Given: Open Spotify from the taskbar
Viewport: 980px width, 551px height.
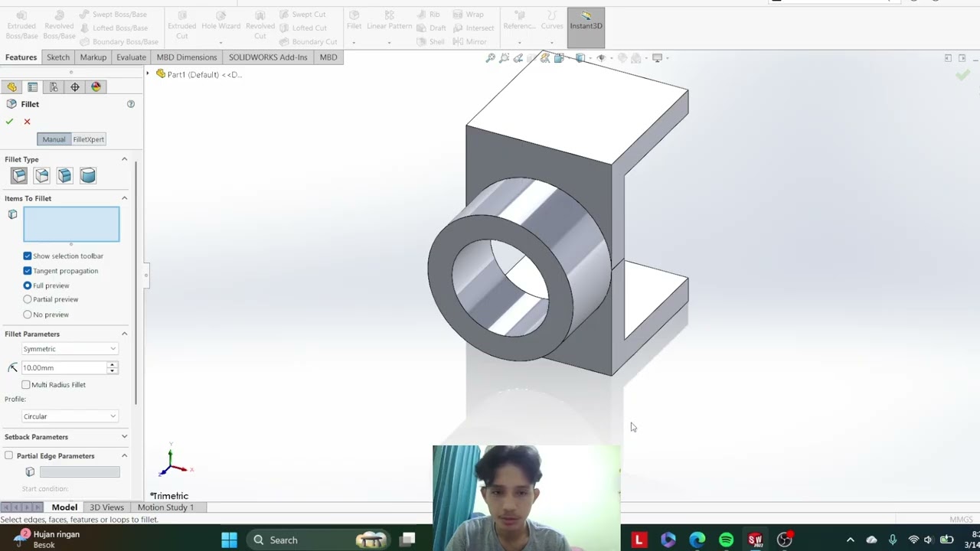Looking at the screenshot, I should (x=726, y=540).
